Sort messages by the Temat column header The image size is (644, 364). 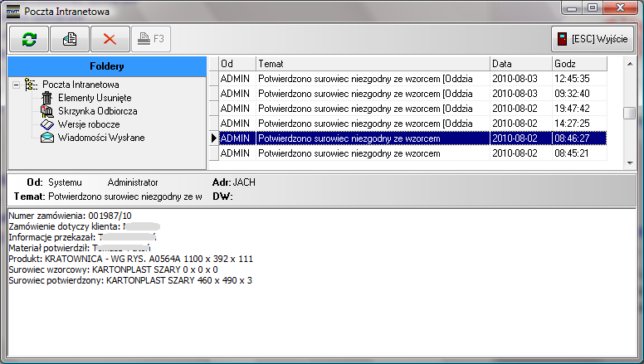point(371,64)
